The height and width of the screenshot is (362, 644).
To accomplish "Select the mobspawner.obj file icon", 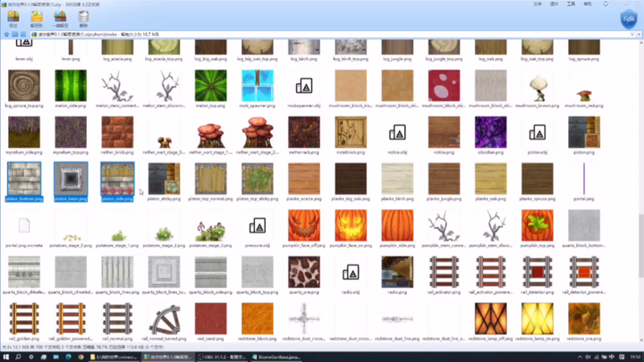I will [304, 88].
